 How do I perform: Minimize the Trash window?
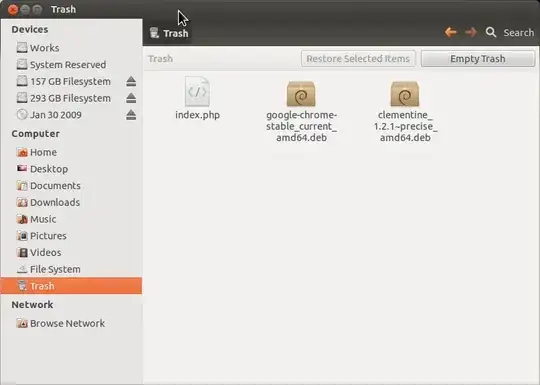25,10
